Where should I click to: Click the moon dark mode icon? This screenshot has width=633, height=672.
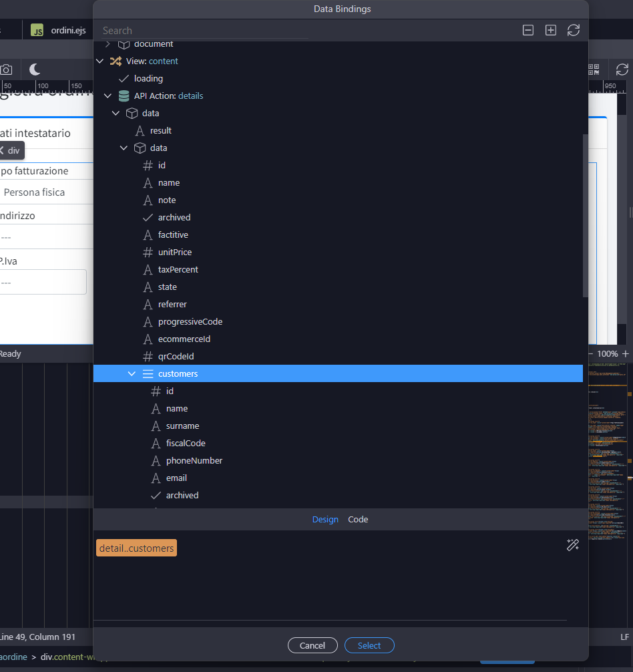[34, 69]
